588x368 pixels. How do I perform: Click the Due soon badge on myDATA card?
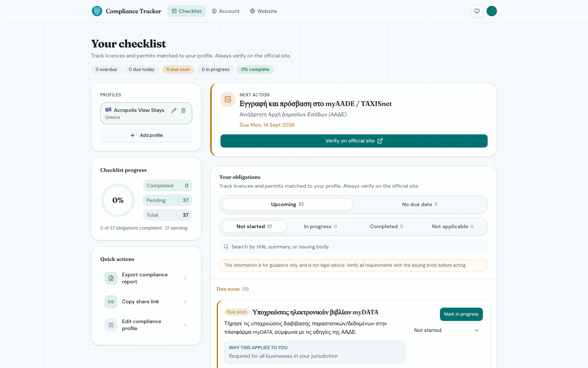click(x=237, y=312)
